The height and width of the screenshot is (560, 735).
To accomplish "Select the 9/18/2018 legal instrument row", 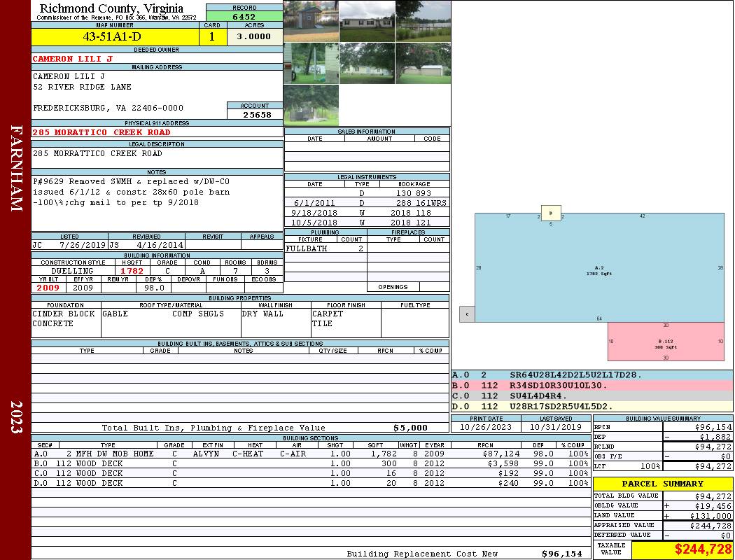I will (367, 212).
